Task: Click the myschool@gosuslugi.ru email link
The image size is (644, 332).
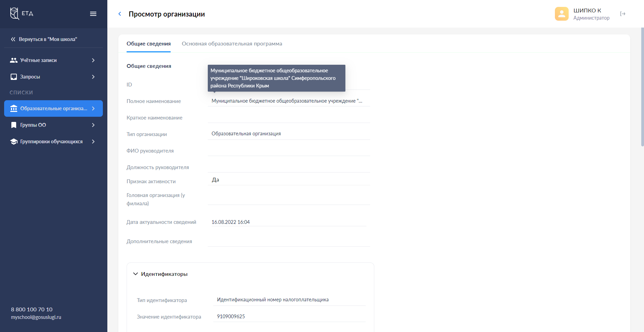Action: [36, 317]
